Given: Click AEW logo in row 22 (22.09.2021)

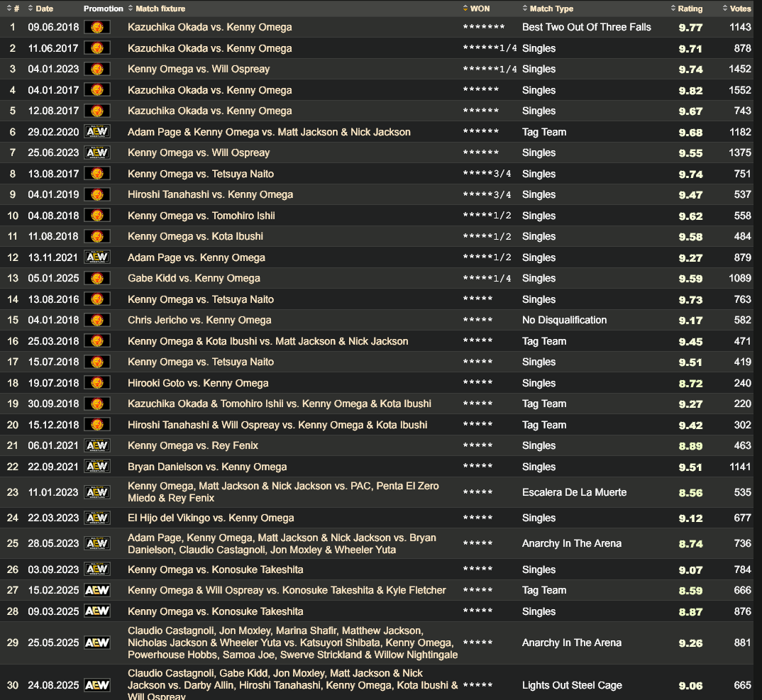Looking at the screenshot, I should [97, 467].
